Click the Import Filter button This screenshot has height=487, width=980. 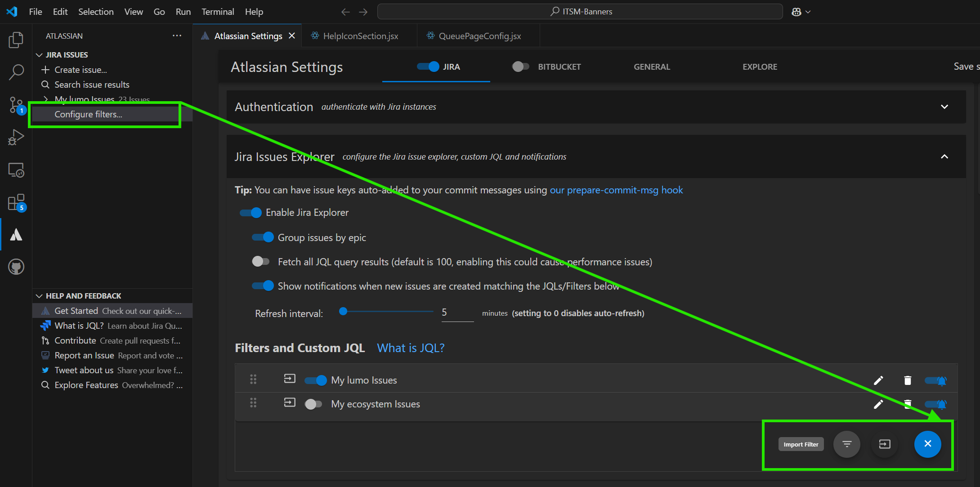pos(801,444)
